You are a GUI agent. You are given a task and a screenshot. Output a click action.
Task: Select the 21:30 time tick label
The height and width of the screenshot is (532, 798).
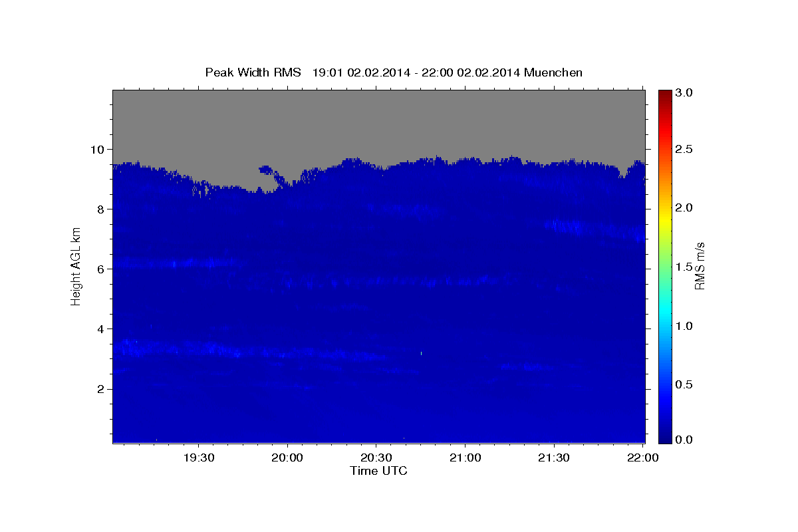pyautogui.click(x=553, y=458)
